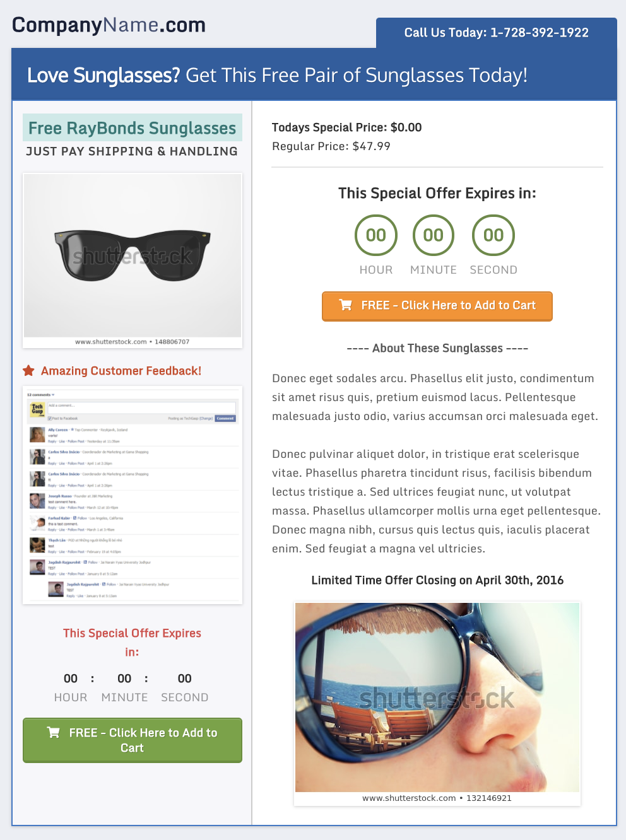Open black sunglasses product image

click(x=133, y=260)
